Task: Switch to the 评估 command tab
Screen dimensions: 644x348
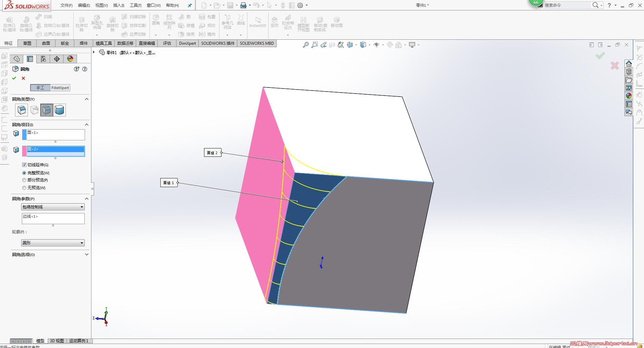Action: pyautogui.click(x=167, y=43)
